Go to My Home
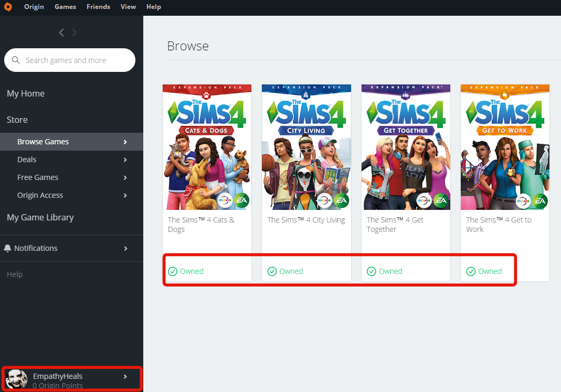Viewport: 561px width, 392px height. pyautogui.click(x=26, y=94)
